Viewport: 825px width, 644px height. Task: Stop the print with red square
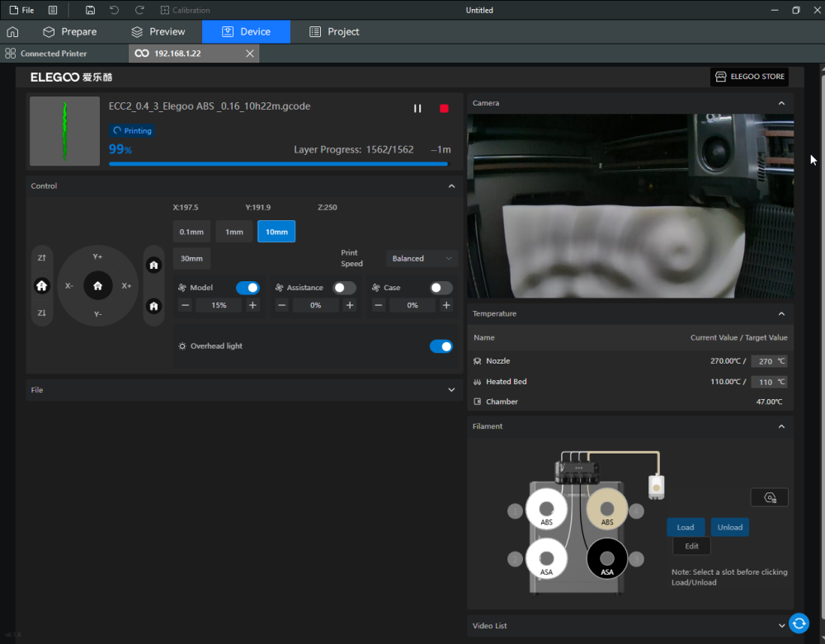[x=444, y=109]
